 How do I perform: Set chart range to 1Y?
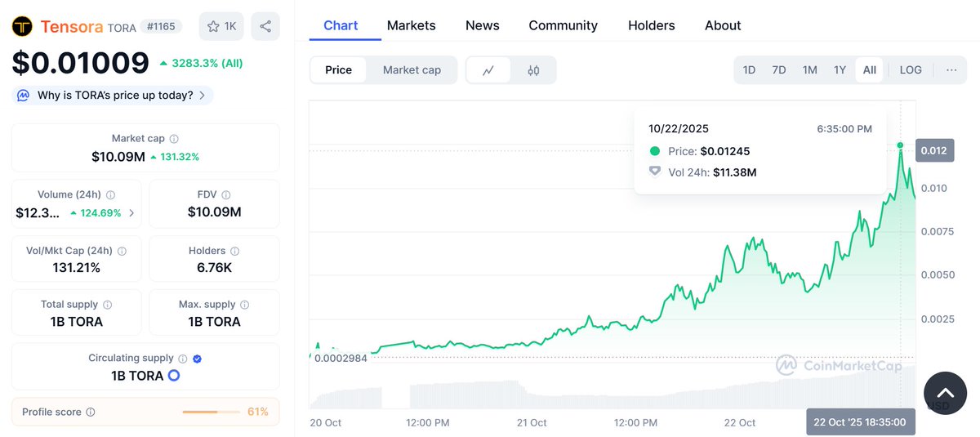[x=840, y=70]
